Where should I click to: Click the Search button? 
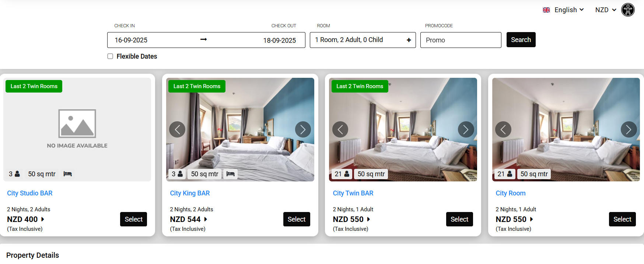tap(521, 39)
